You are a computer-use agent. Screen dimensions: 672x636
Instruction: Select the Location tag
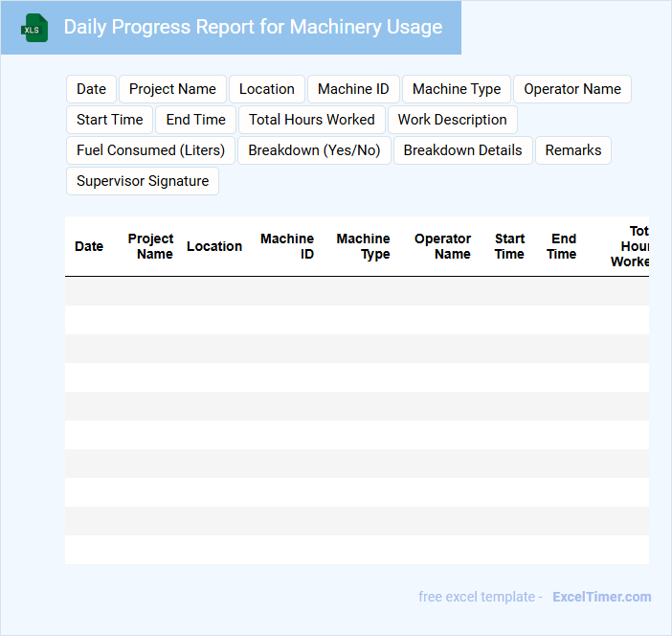(x=266, y=89)
